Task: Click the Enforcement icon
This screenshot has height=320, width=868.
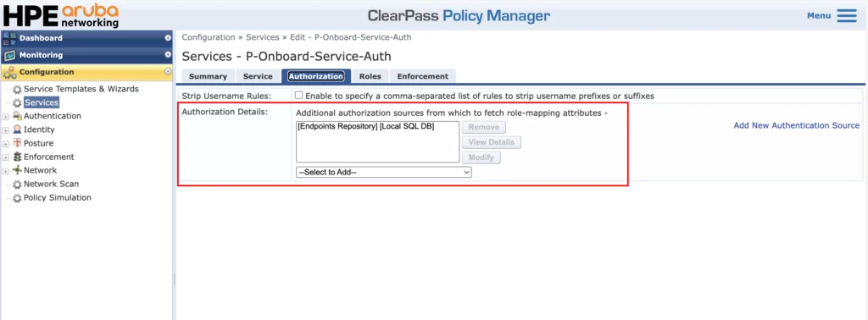Action: click(x=18, y=157)
